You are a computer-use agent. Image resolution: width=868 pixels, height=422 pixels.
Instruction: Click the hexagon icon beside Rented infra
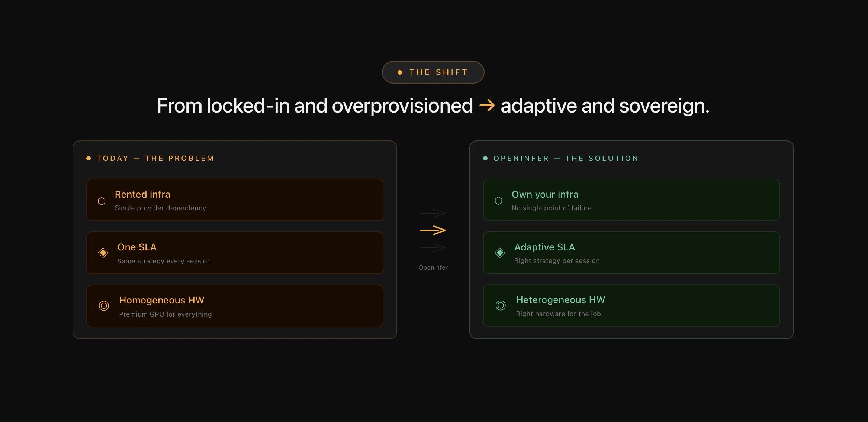tap(102, 201)
